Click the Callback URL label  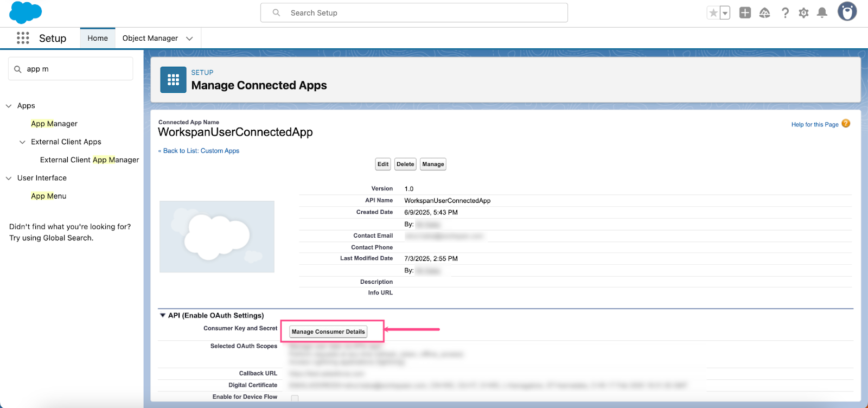(258, 373)
